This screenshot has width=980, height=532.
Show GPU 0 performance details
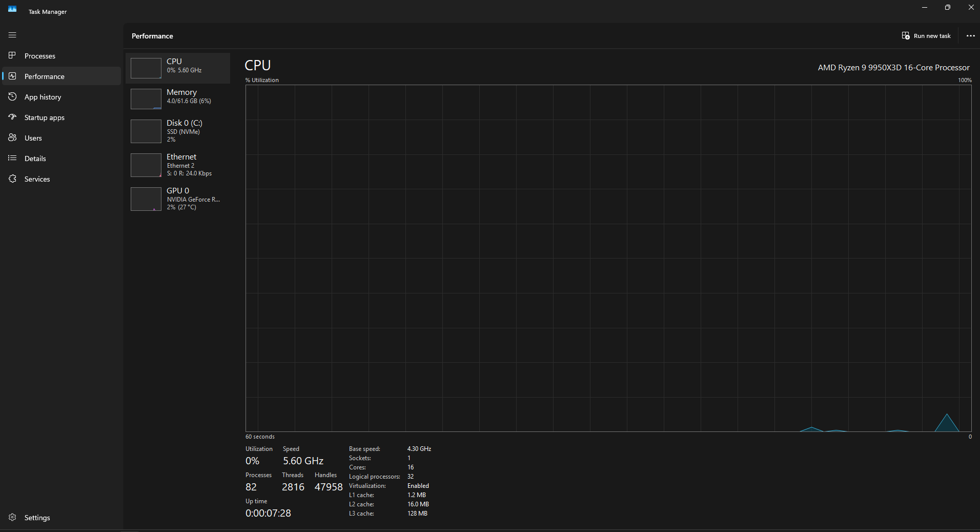[178, 199]
